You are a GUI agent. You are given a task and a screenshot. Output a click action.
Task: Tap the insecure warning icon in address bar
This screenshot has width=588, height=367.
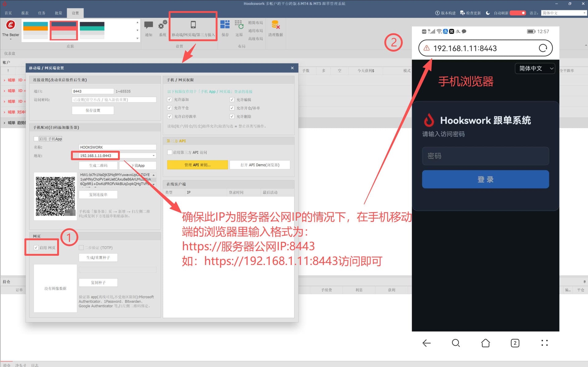coord(426,48)
